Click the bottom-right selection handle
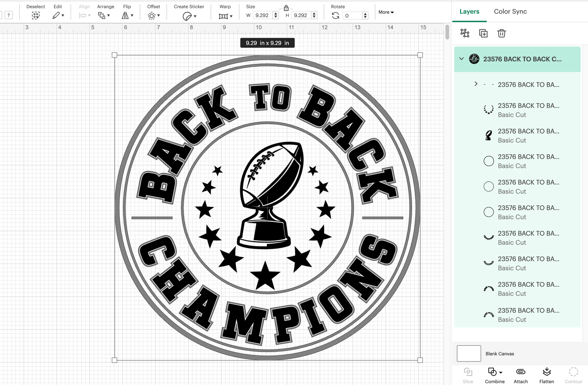This screenshot has width=588, height=385. click(x=420, y=360)
